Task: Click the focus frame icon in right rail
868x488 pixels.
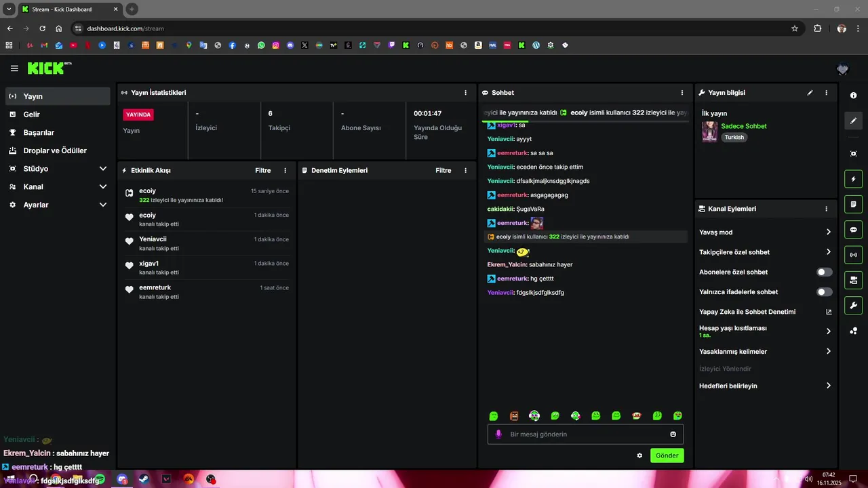Action: (853, 154)
